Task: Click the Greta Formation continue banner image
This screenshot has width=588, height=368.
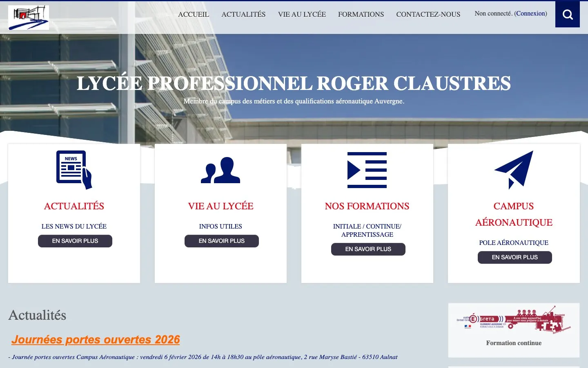Action: [514, 320]
